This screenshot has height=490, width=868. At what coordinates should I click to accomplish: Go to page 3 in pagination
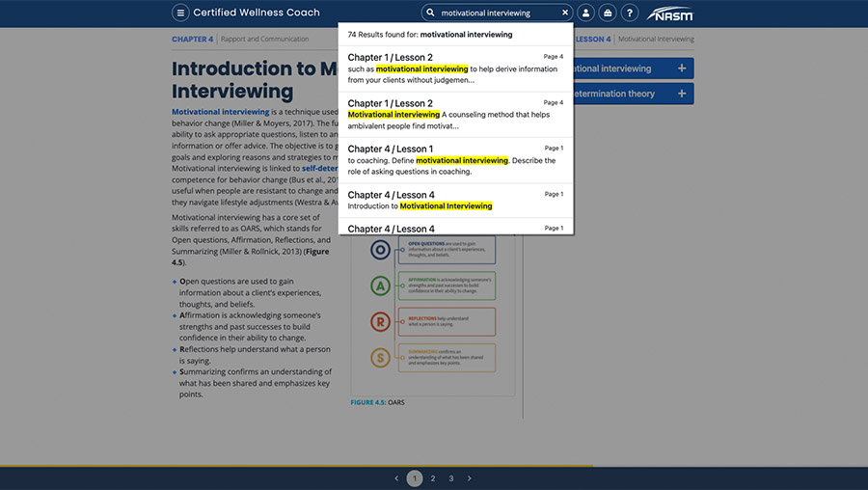451,478
